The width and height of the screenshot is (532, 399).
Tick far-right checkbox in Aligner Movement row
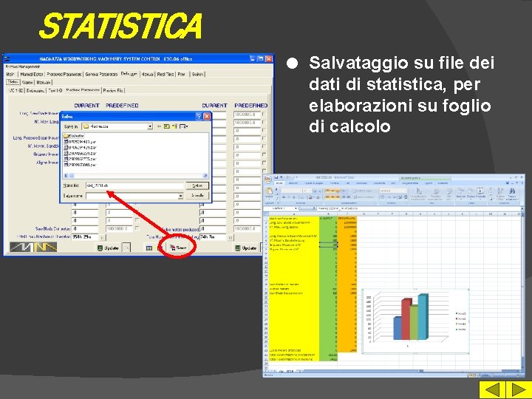pos(264,163)
